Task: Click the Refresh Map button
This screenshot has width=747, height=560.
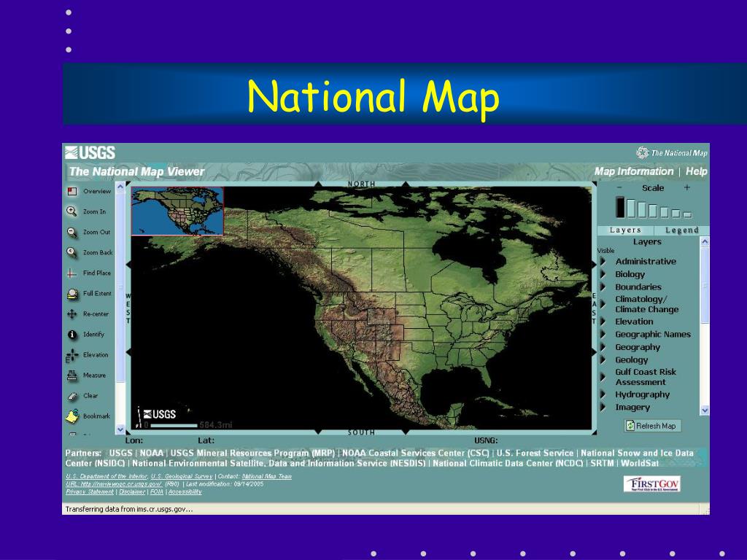Action: point(652,426)
